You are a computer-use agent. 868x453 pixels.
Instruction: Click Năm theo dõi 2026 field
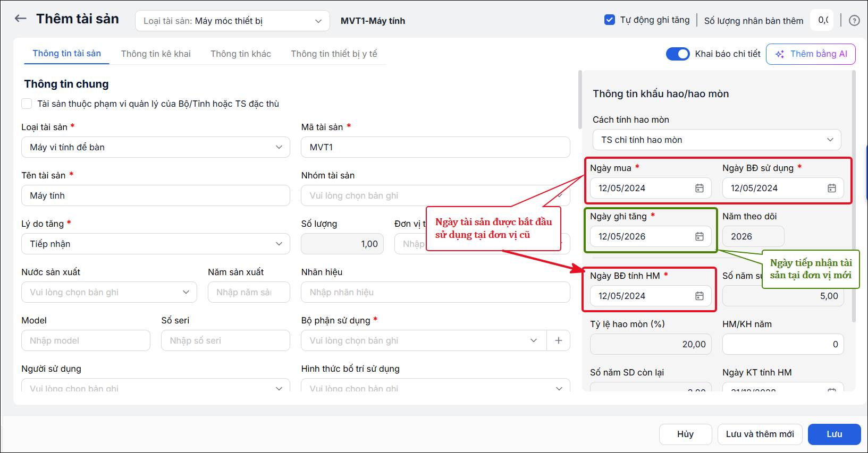tap(753, 236)
